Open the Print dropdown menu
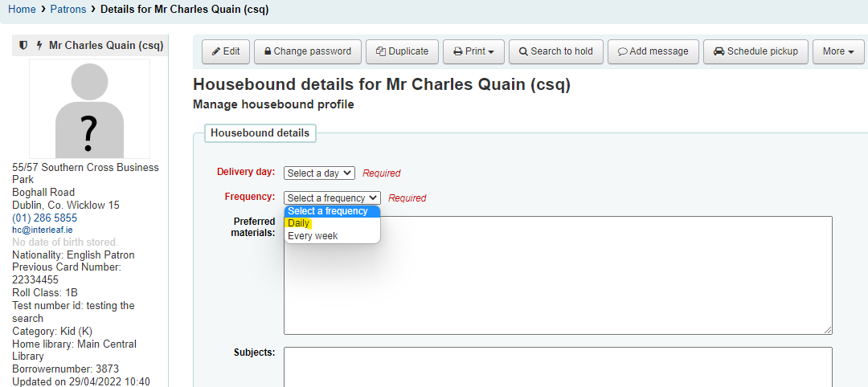This screenshot has height=387, width=868. pyautogui.click(x=473, y=51)
